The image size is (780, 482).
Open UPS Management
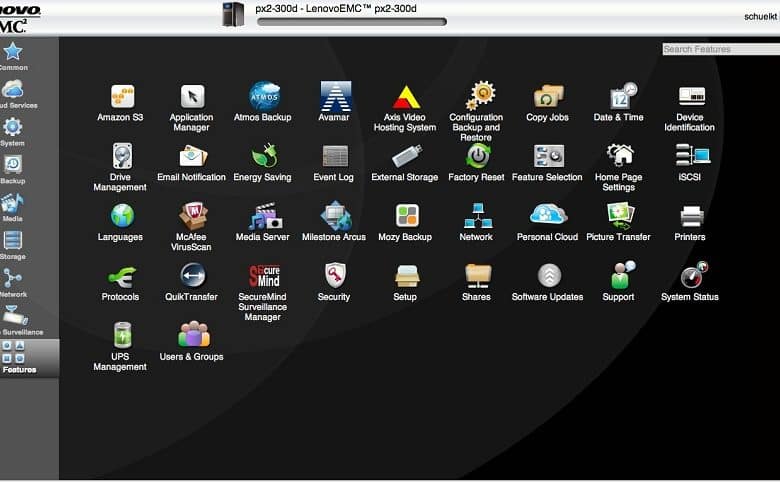click(120, 347)
